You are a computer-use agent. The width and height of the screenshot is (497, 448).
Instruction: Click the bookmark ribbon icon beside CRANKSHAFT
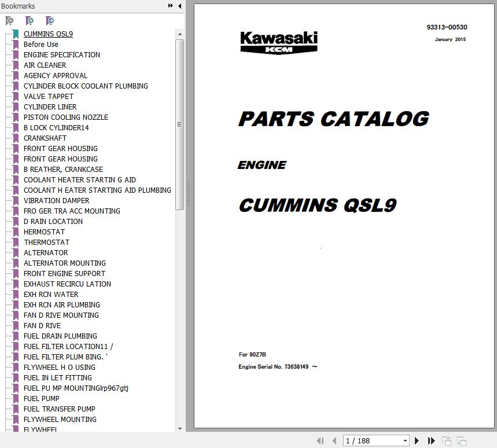click(x=16, y=138)
